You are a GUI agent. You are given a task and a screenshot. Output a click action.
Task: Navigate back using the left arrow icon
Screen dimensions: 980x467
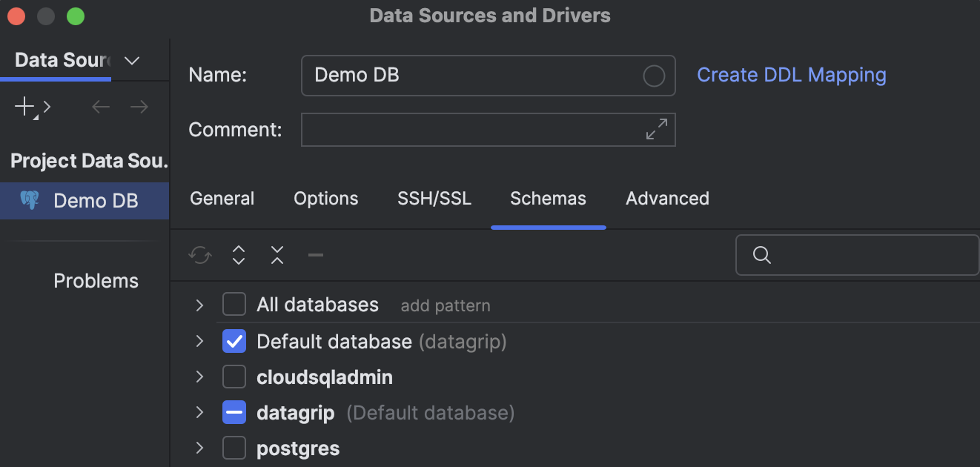101,106
